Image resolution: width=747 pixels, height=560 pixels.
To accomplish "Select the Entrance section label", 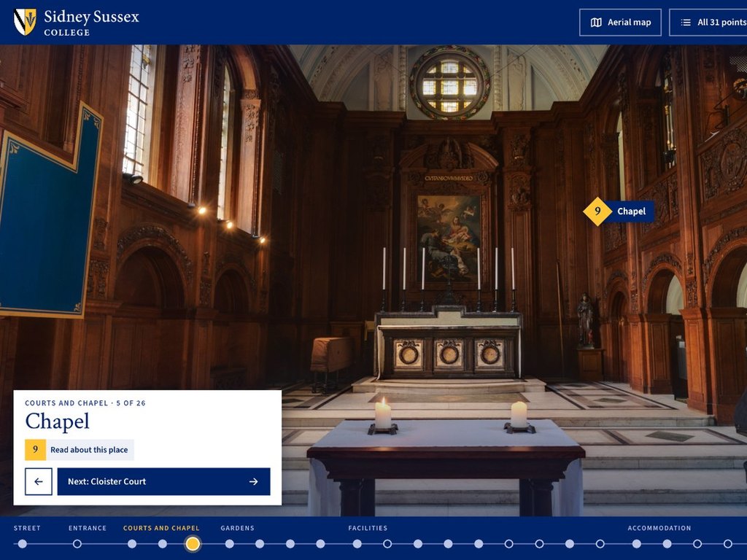I will (x=88, y=528).
